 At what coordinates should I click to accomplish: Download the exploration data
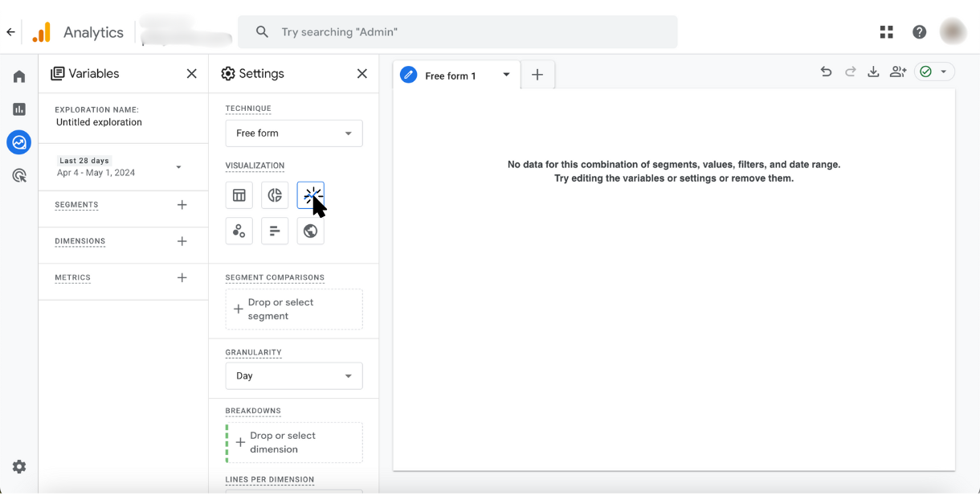[x=873, y=72]
